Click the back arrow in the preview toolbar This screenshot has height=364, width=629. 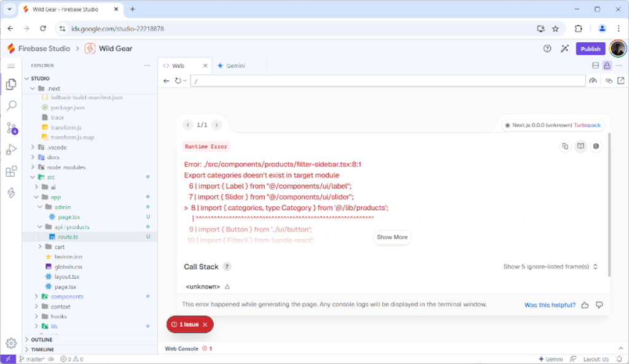pos(165,80)
